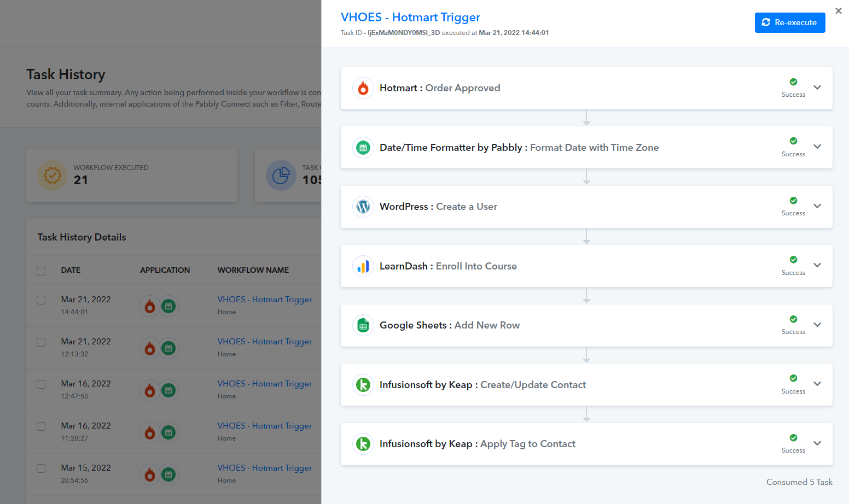849x504 pixels.
Task: Select the Mar 21, 2022 14:44:01 task checkbox
Action: pyautogui.click(x=41, y=300)
